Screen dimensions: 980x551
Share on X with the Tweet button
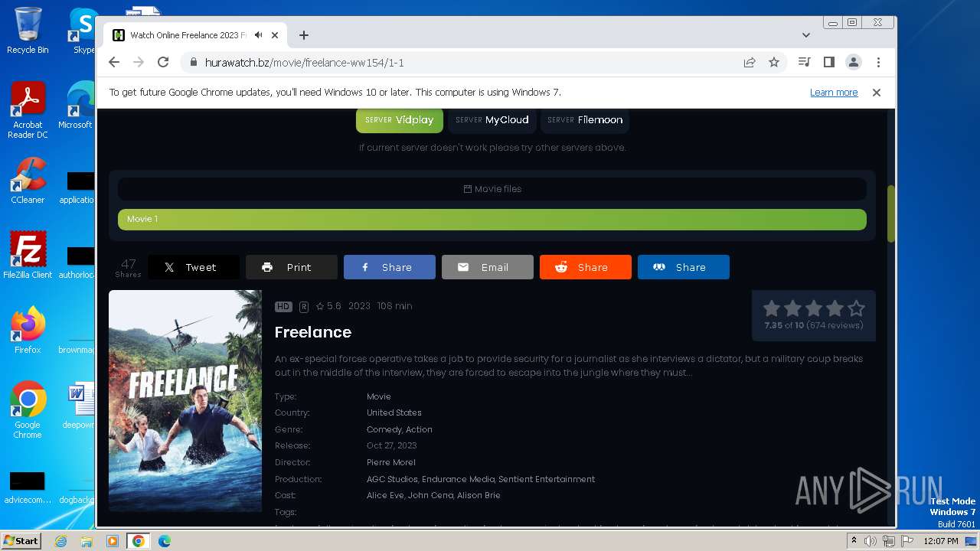194,267
